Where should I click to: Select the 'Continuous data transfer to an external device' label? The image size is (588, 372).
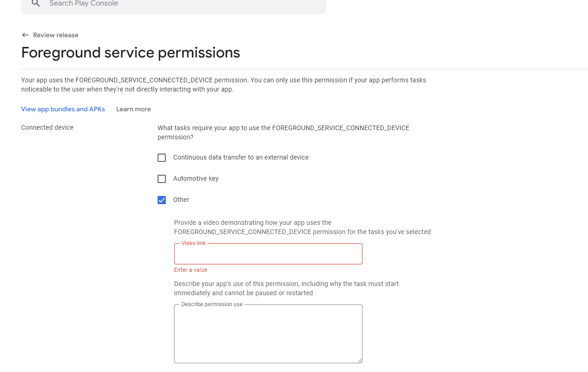pyautogui.click(x=241, y=157)
